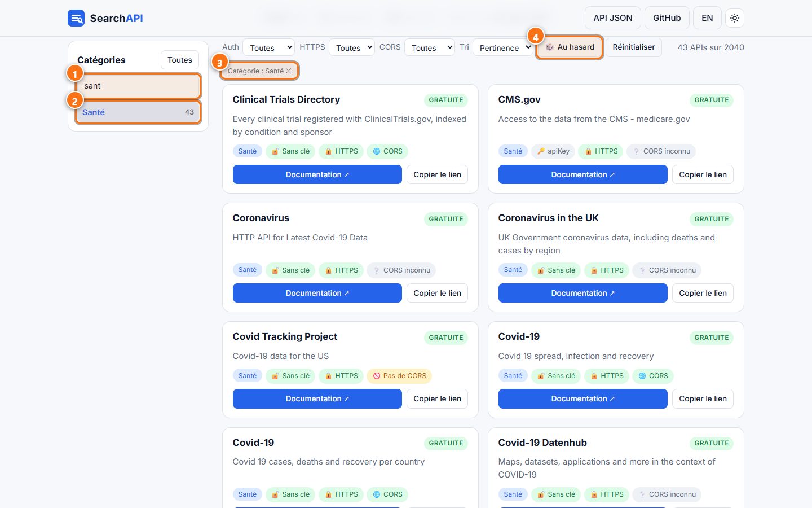
Task: Click the Toutes button in Catégories panel
Action: [x=180, y=60]
